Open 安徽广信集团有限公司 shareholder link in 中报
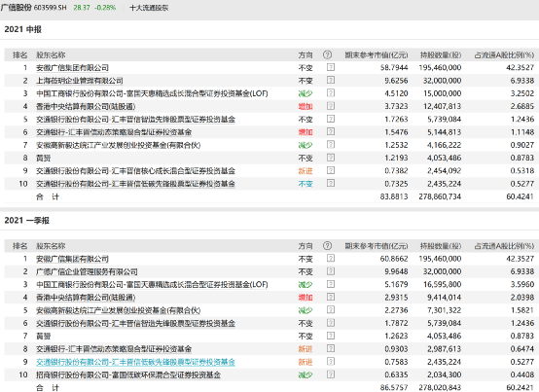This screenshot has width=539, height=392. click(73, 68)
